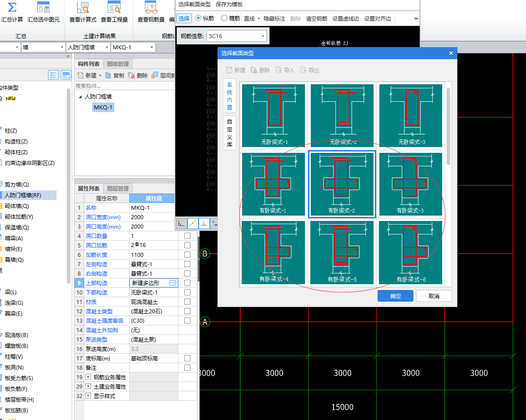Collapse 人防门框墙 tree node
Viewport: 526px width, 420px height.
80,96
